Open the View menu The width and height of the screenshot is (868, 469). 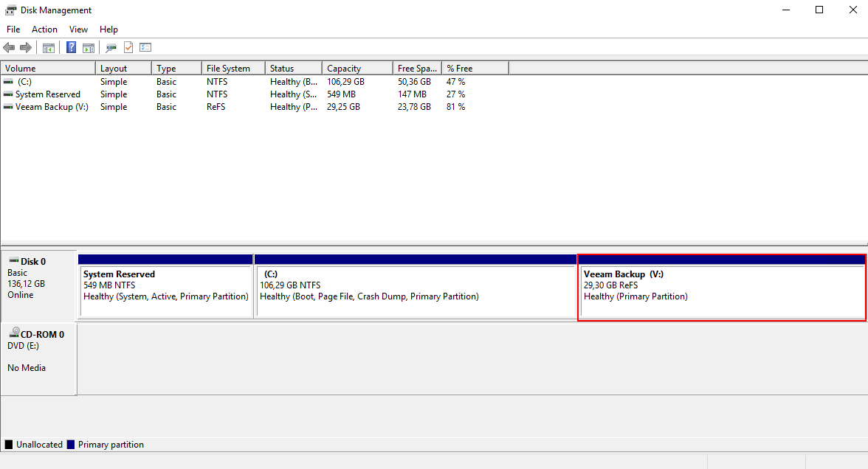click(x=78, y=29)
